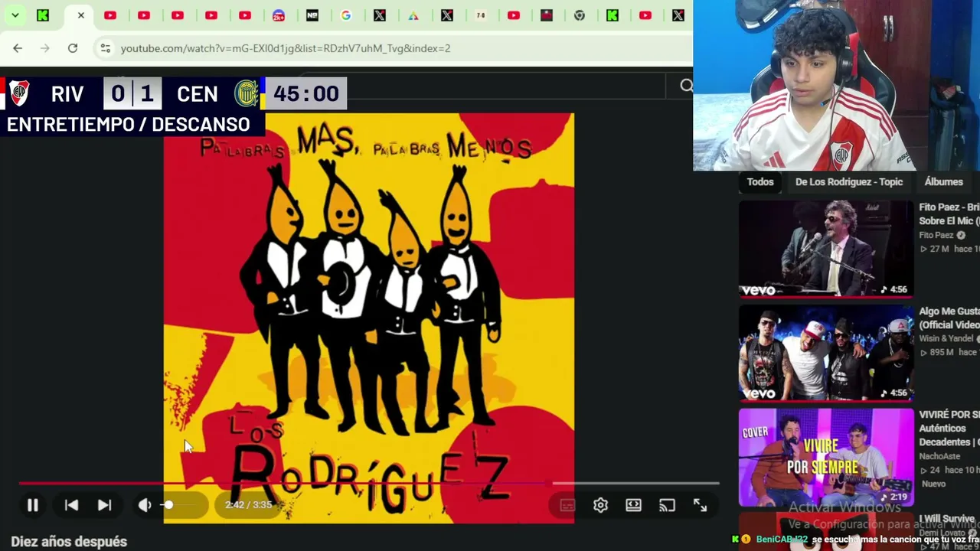Click the YouTube search magnifier icon
Image resolution: width=980 pixels, height=551 pixels.
tap(686, 86)
